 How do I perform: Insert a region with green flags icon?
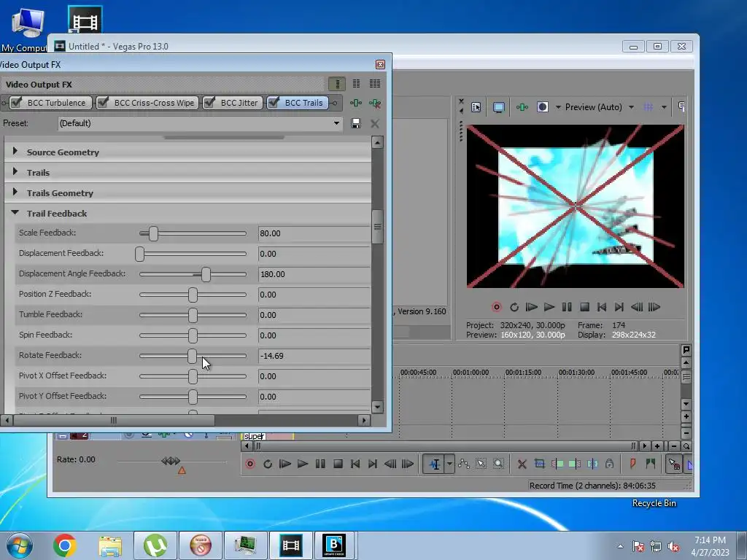(650, 464)
